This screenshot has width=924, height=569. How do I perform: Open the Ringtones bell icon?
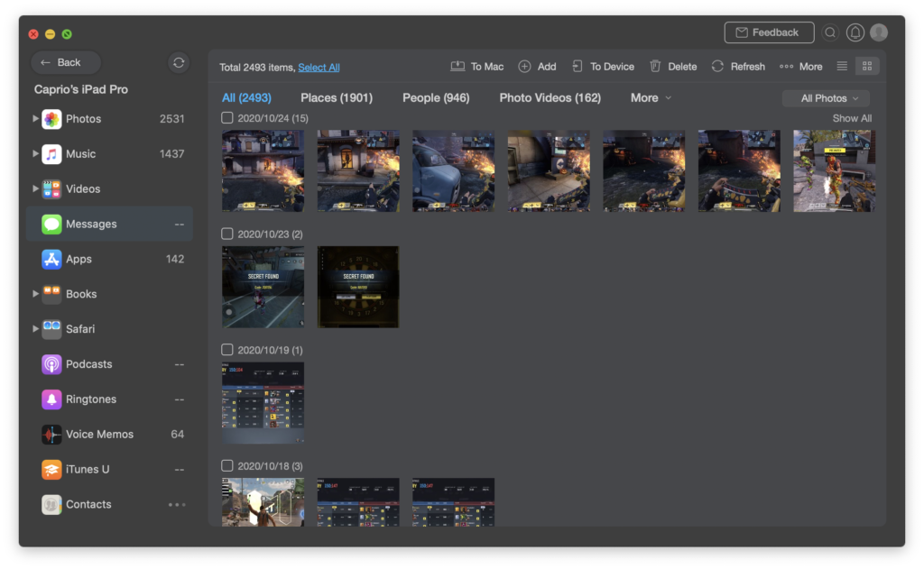(x=51, y=399)
